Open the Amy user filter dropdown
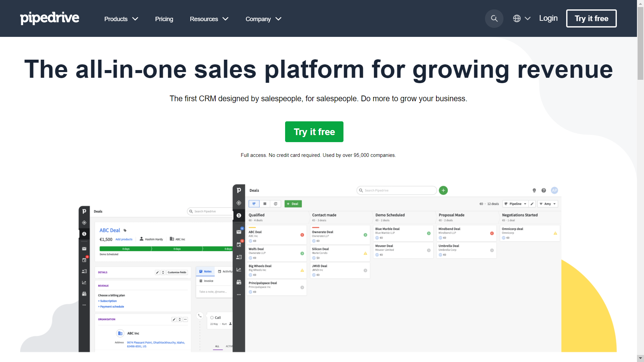The height and width of the screenshot is (362, 644). click(x=547, y=204)
